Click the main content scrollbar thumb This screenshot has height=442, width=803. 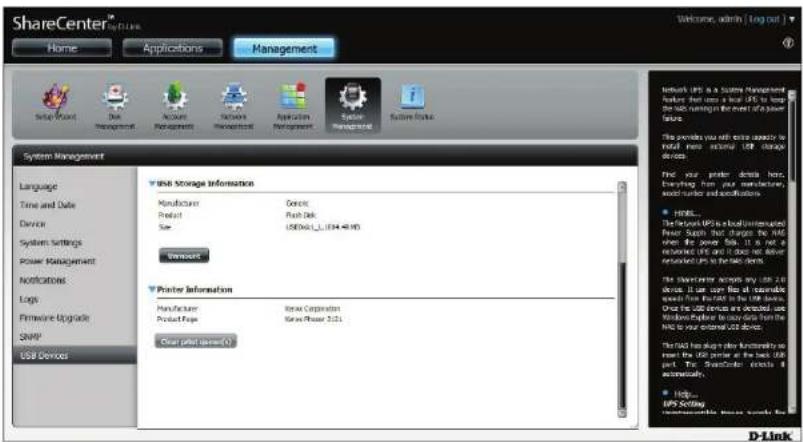pos(622,335)
